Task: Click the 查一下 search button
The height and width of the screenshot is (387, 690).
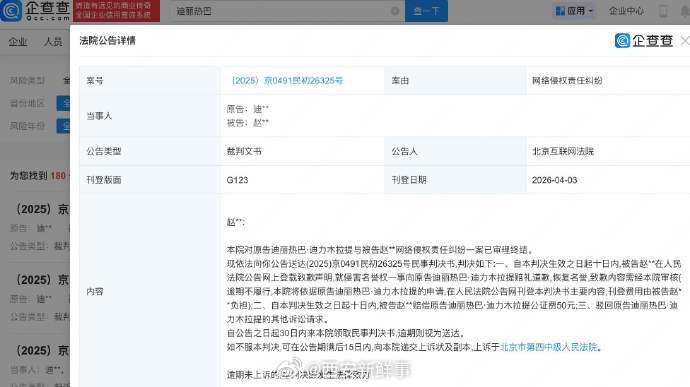Action: point(426,11)
